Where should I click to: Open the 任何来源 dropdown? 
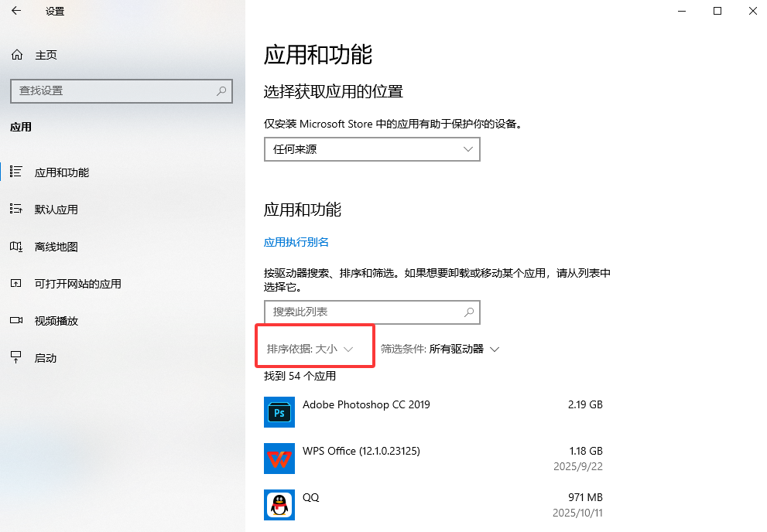[x=372, y=148]
